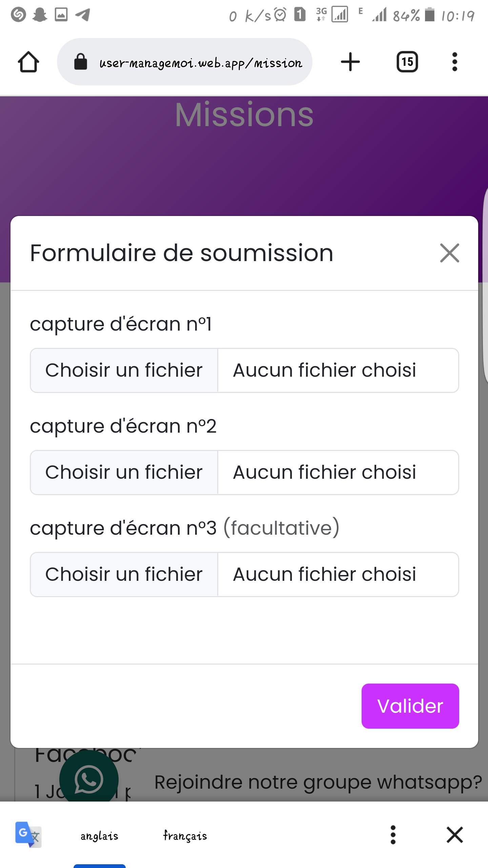The image size is (488, 868).
Task: Dismiss the translation bar
Action: click(x=454, y=835)
